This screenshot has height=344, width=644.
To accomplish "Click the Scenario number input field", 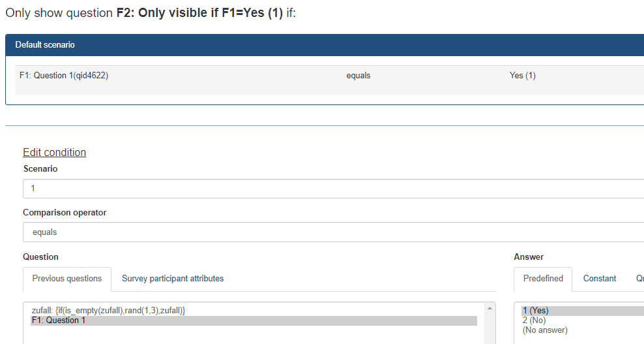I will pyautogui.click(x=332, y=189).
